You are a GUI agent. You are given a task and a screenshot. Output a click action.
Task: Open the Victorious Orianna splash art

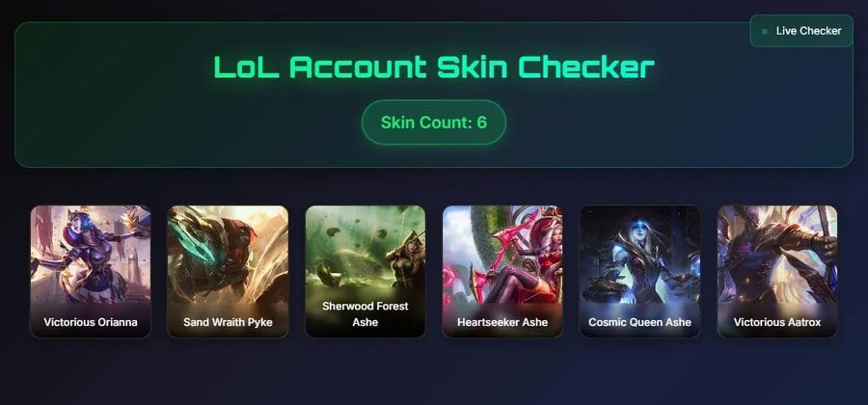click(91, 255)
